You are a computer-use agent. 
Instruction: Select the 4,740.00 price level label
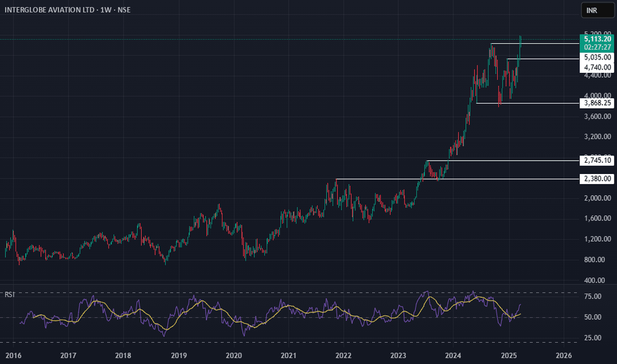pos(597,68)
